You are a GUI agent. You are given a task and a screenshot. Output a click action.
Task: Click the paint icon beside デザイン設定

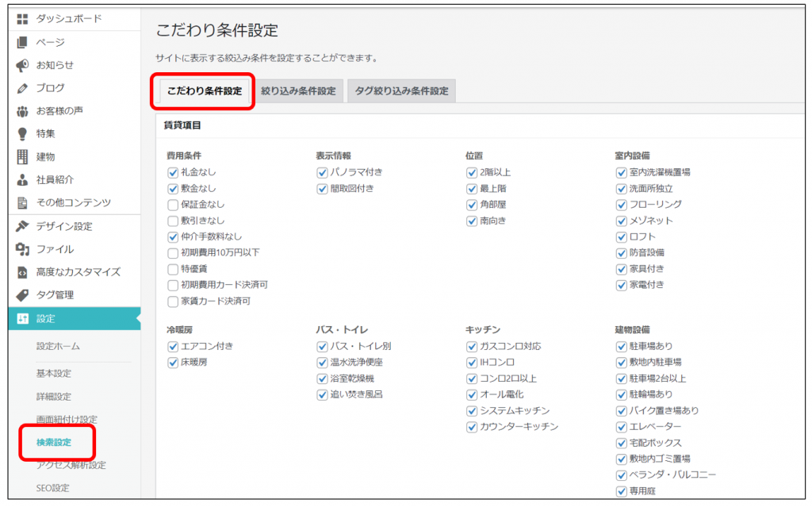[x=22, y=226]
